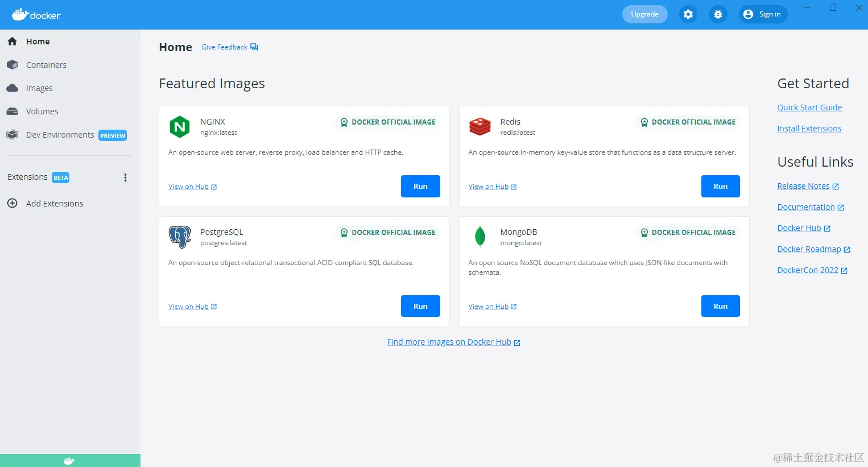Open Settings via the gear icon
Screen dimensions: 868x467
pos(688,14)
